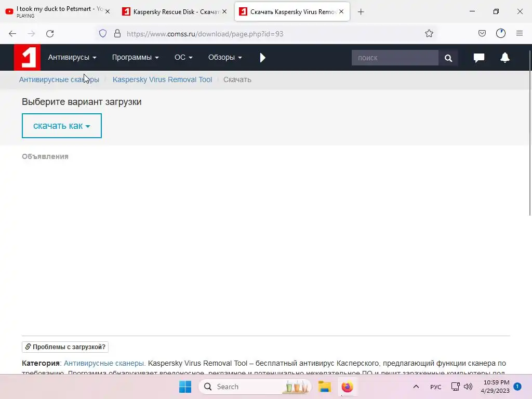Open Firefox account circle icon

coord(501,34)
